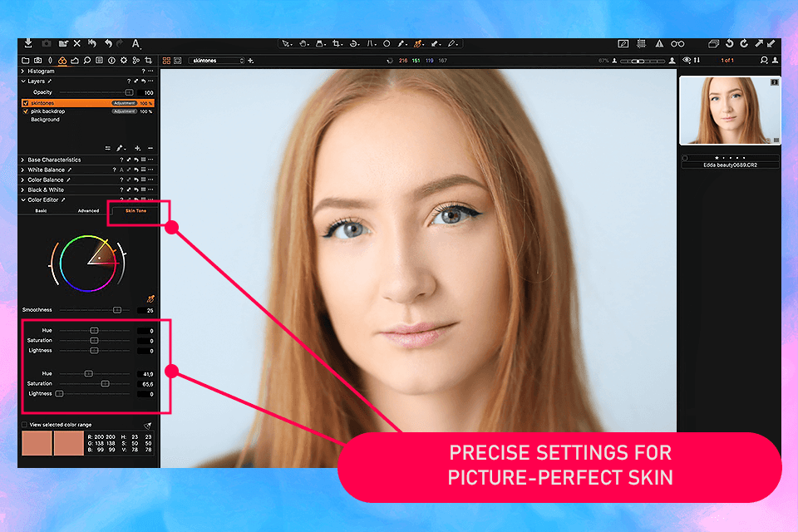The image size is (798, 532).
Task: Select the Spot removal circle tool
Action: point(387,44)
